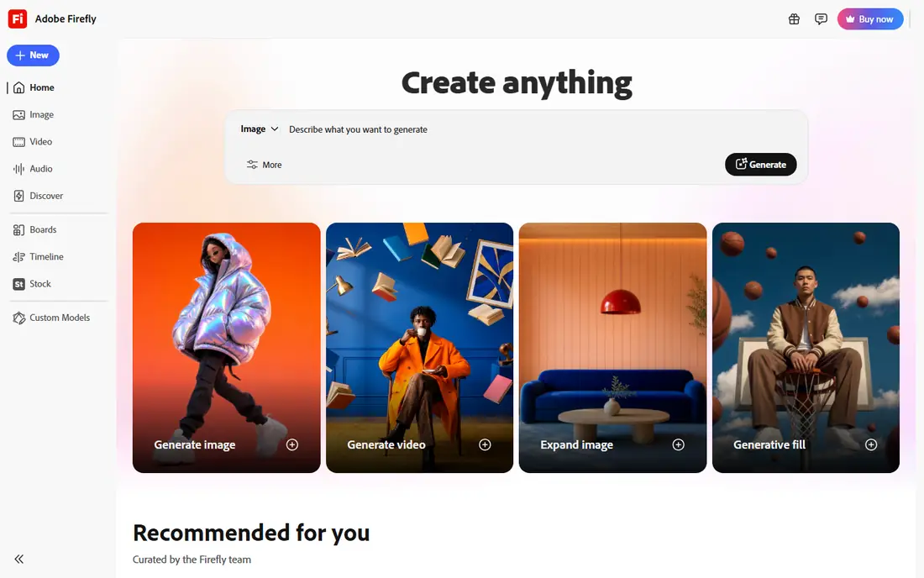The width and height of the screenshot is (924, 578).
Task: Click the black Generate button
Action: tap(760, 165)
